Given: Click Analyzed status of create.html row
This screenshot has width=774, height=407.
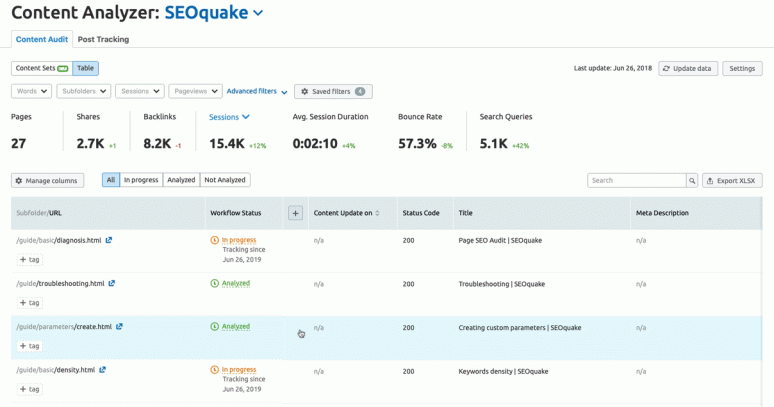Looking at the screenshot, I should (x=236, y=327).
